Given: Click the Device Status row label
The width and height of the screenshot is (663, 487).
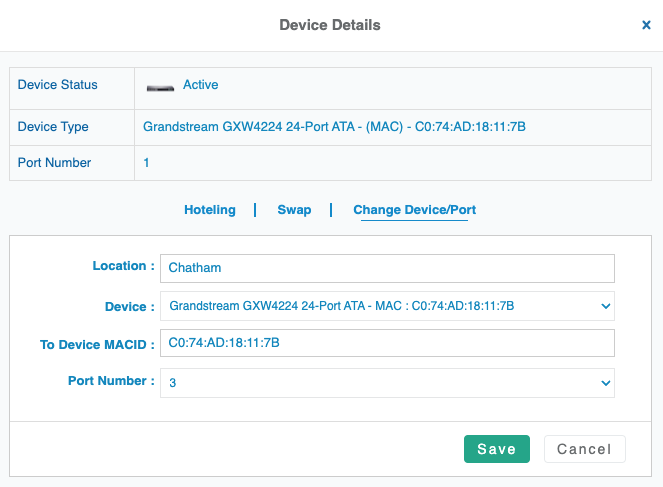Looking at the screenshot, I should (58, 85).
